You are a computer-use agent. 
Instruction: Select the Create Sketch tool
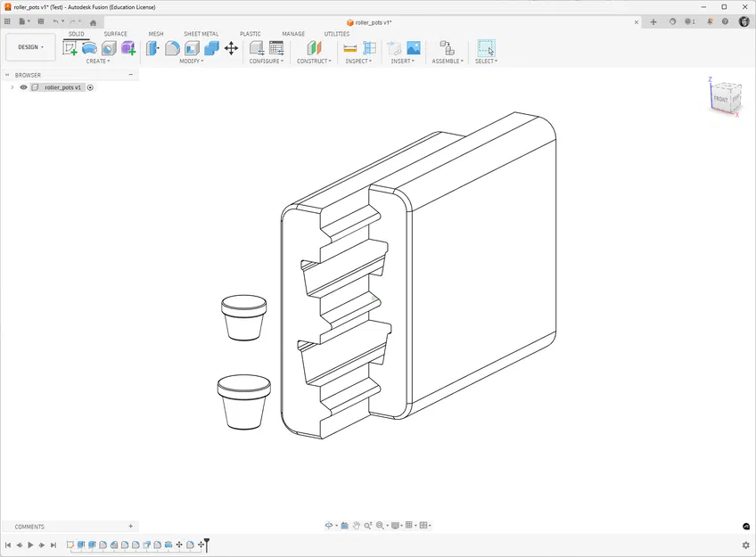[68, 50]
